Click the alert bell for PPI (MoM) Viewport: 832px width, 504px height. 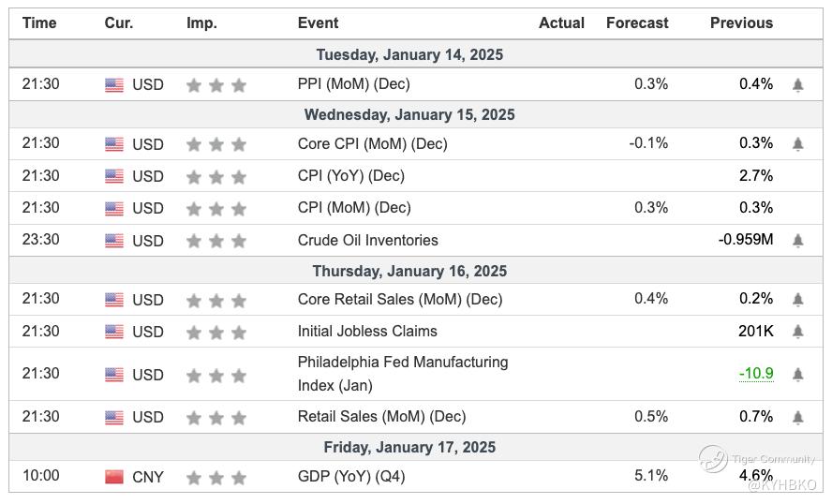coord(797,85)
